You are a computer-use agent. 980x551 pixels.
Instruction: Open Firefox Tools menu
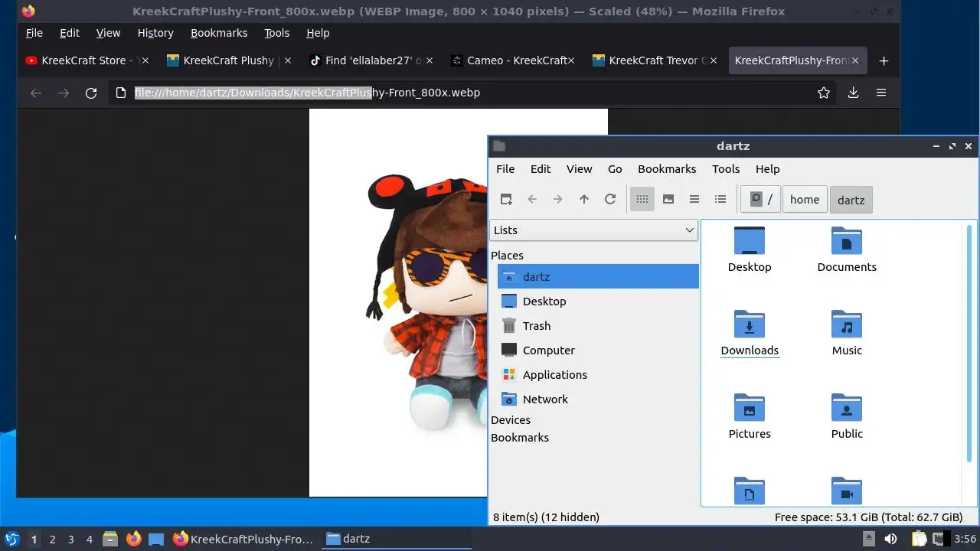tap(277, 33)
